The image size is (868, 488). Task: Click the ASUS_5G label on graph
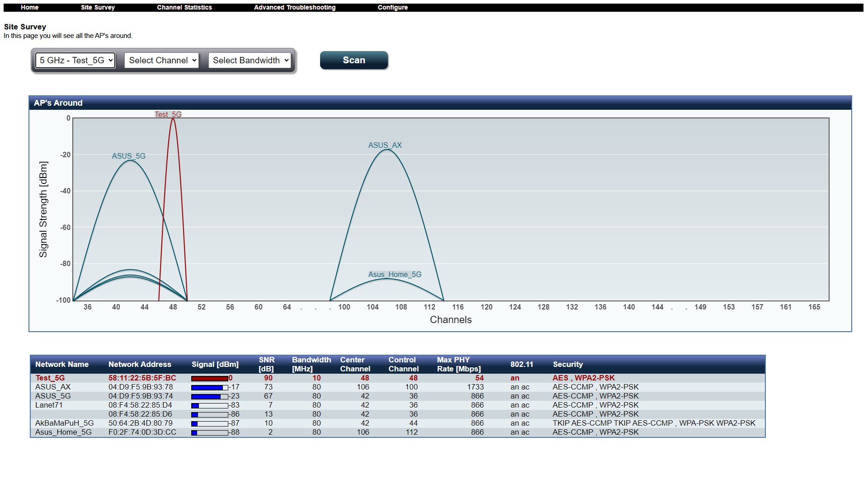128,156
